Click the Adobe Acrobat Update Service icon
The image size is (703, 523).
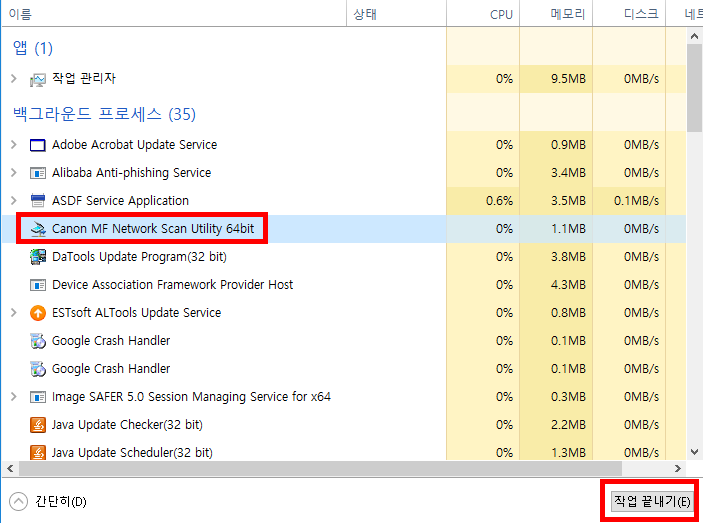38,145
